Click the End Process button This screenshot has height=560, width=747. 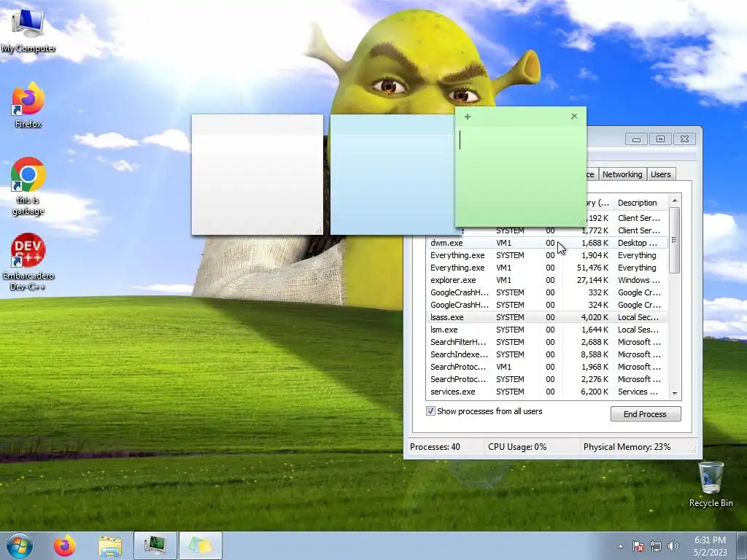click(x=646, y=414)
